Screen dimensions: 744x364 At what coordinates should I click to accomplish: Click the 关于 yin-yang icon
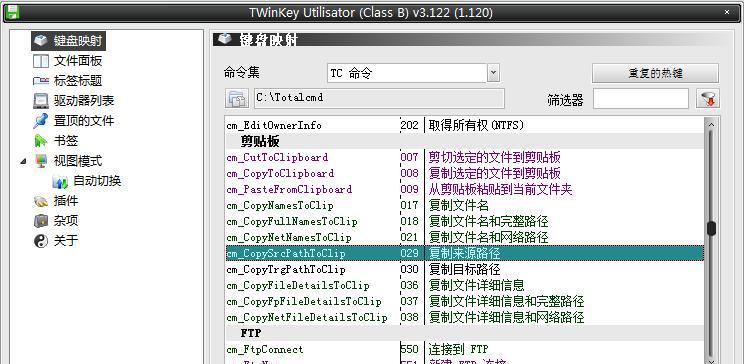coord(41,241)
